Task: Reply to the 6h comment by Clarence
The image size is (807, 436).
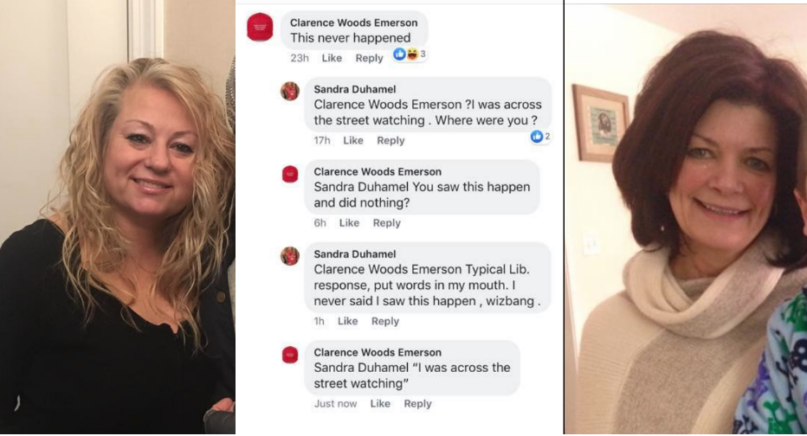Action: (387, 223)
